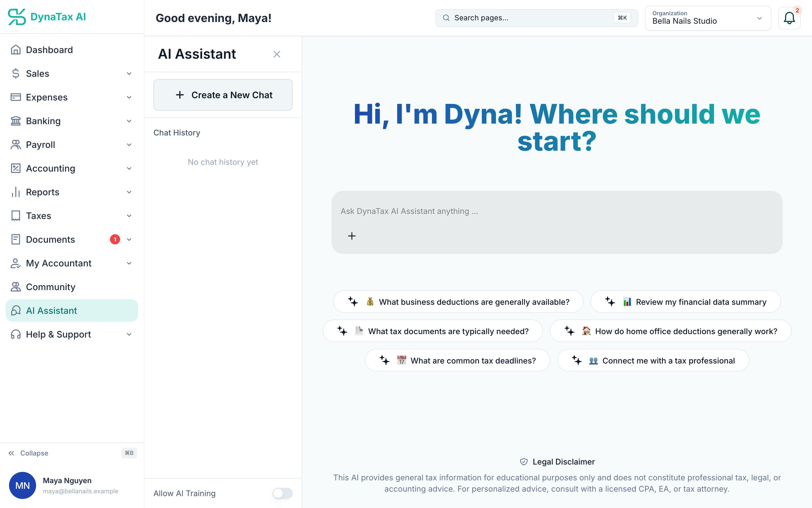Click the MN user avatar
812x508 pixels.
pos(23,485)
